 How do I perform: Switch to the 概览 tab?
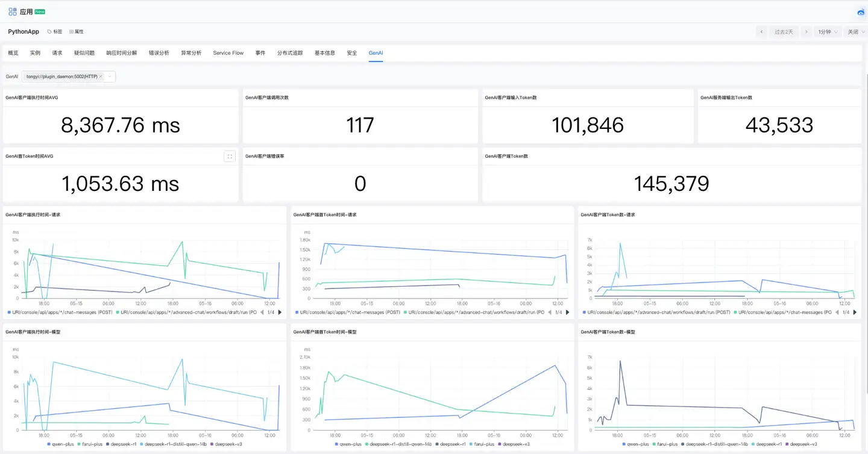coord(13,53)
